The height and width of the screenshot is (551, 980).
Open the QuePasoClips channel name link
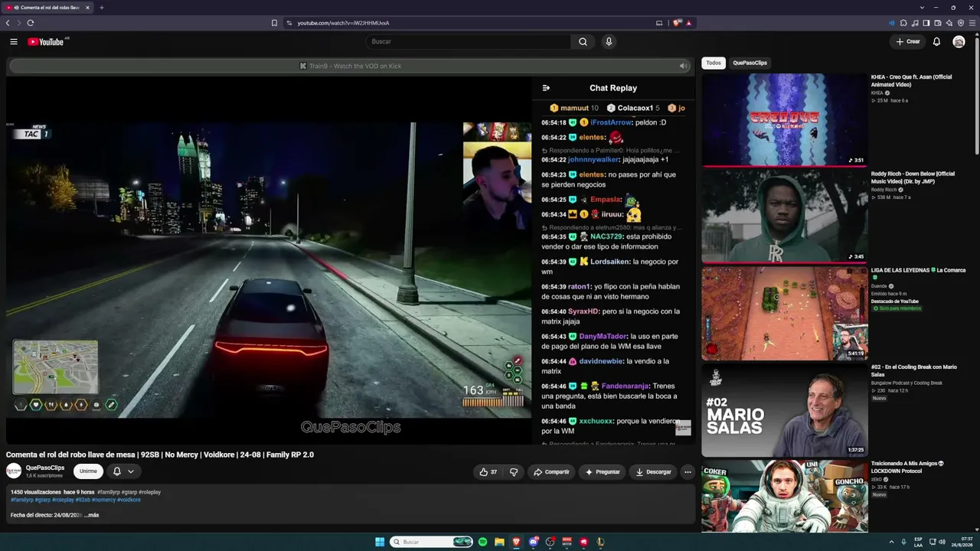click(45, 468)
